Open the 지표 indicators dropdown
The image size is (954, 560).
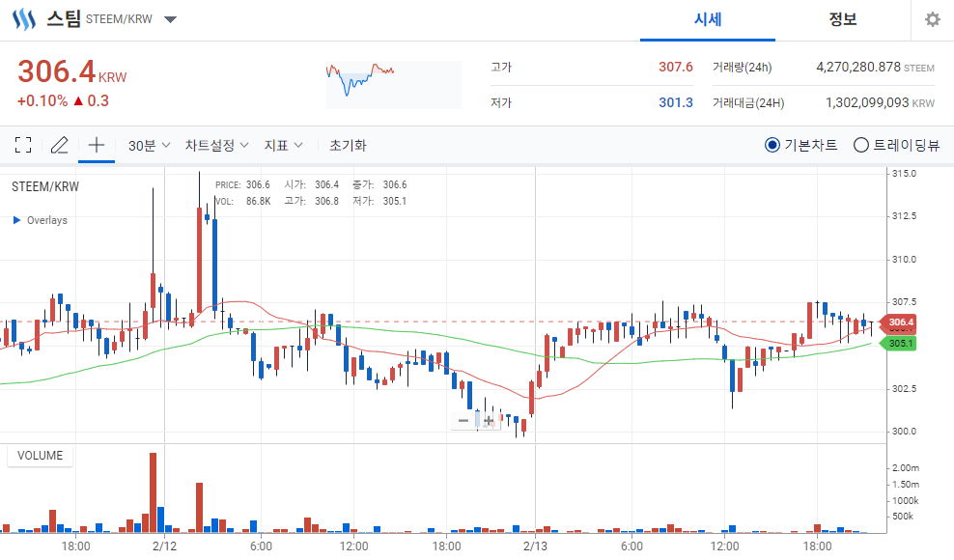click(283, 146)
